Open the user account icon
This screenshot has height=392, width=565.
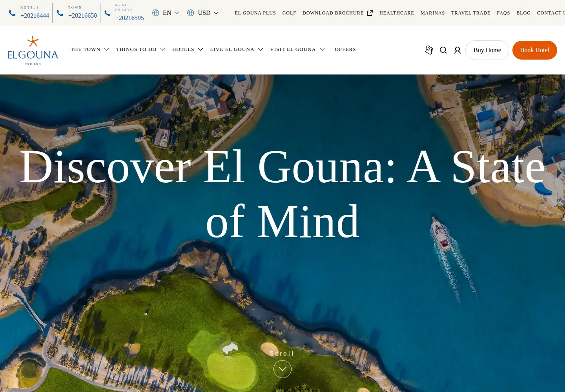457,50
